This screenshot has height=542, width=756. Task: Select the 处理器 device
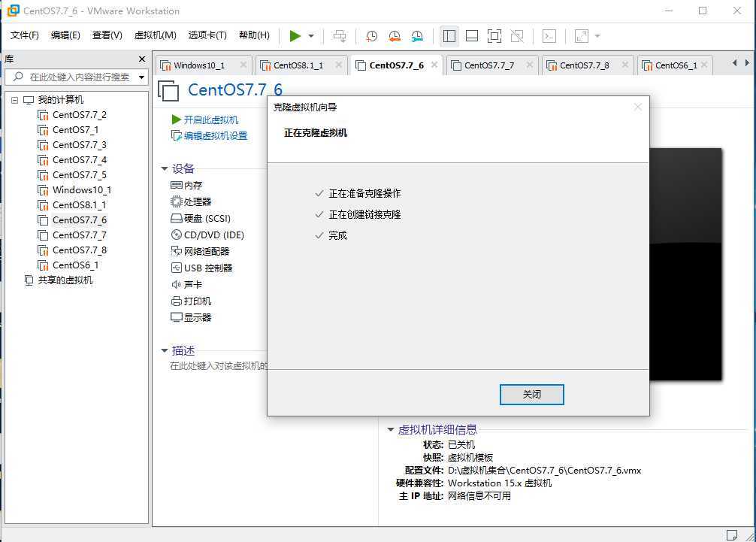click(192, 201)
